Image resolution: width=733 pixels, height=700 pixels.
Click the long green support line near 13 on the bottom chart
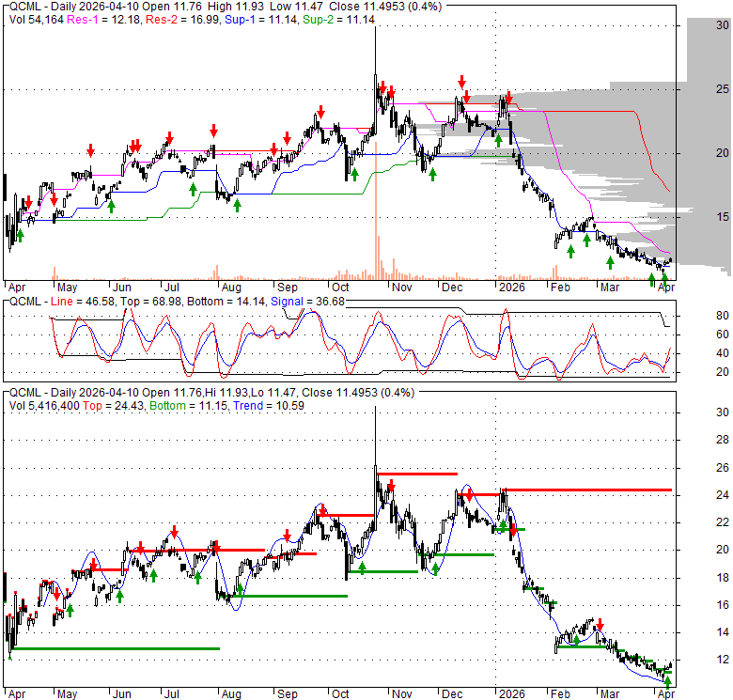coord(115,648)
